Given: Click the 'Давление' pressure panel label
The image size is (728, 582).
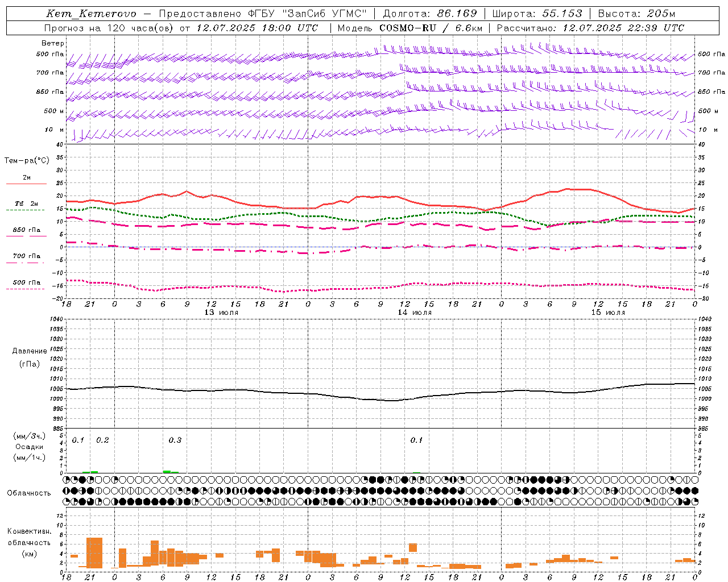Looking at the screenshot, I should [30, 351].
